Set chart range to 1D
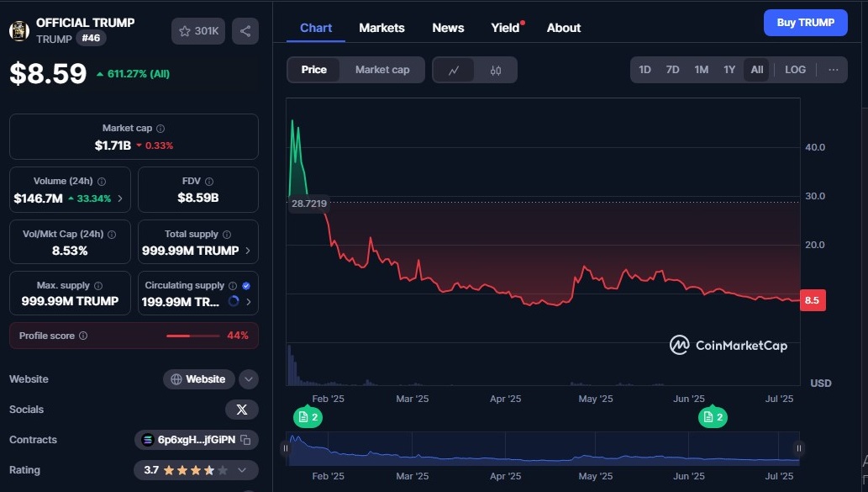 [x=645, y=70]
